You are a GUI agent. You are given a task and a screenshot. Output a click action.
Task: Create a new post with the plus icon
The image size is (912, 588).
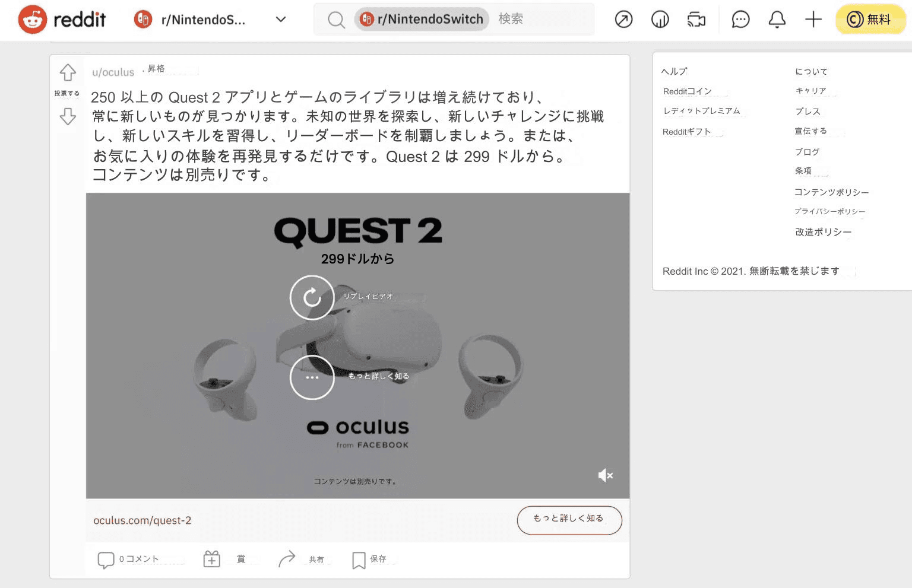click(x=813, y=20)
